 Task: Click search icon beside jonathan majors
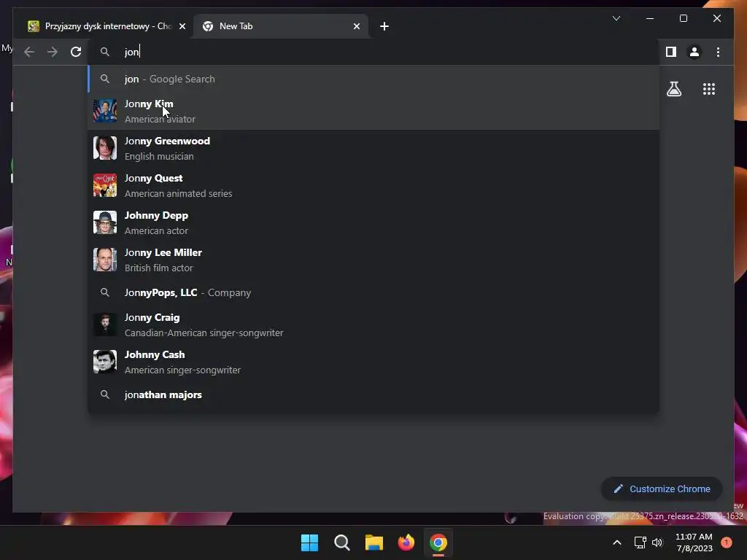click(105, 394)
